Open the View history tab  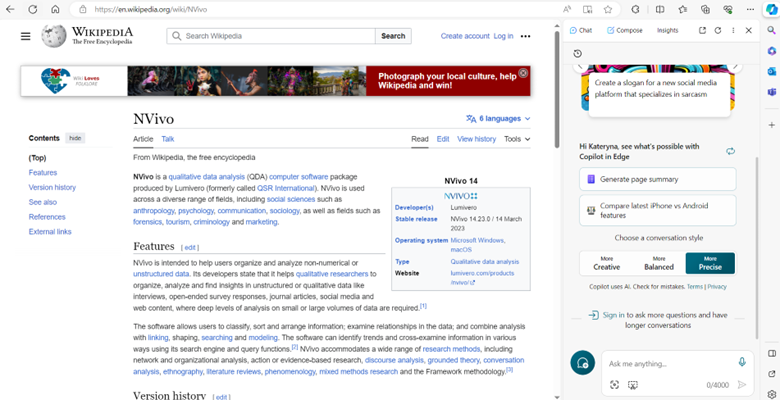pos(476,139)
